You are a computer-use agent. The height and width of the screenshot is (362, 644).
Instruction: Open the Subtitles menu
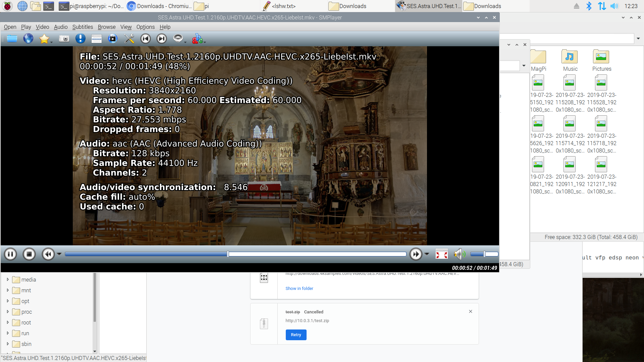coord(83,27)
